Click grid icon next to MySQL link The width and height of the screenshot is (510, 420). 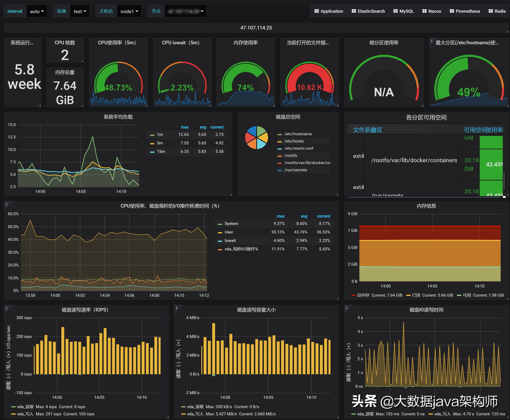click(x=395, y=11)
